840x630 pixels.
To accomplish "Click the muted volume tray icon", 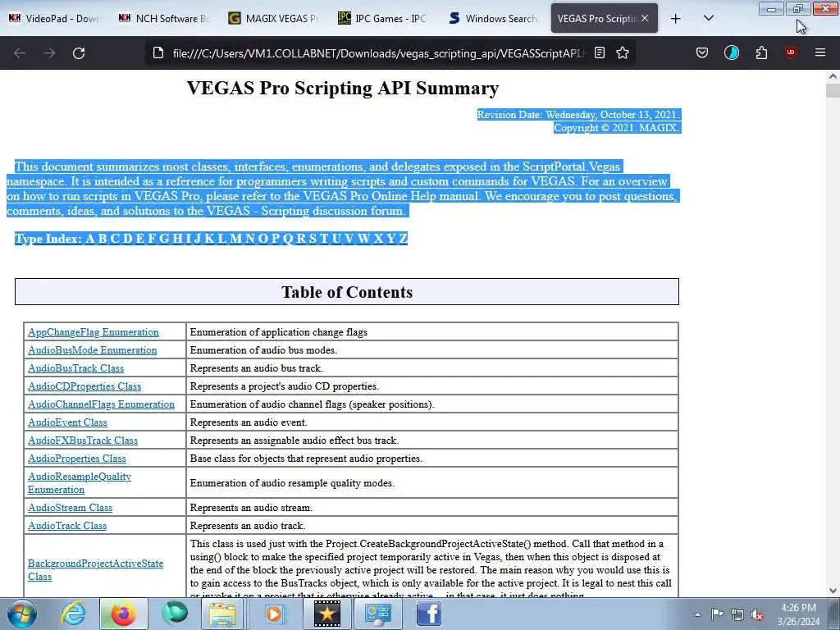I will (757, 615).
